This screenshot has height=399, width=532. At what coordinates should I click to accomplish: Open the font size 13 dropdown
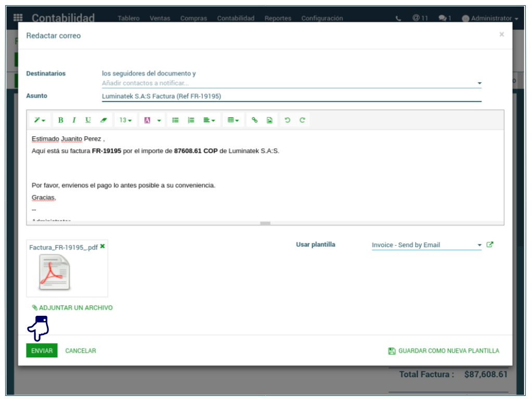(125, 120)
